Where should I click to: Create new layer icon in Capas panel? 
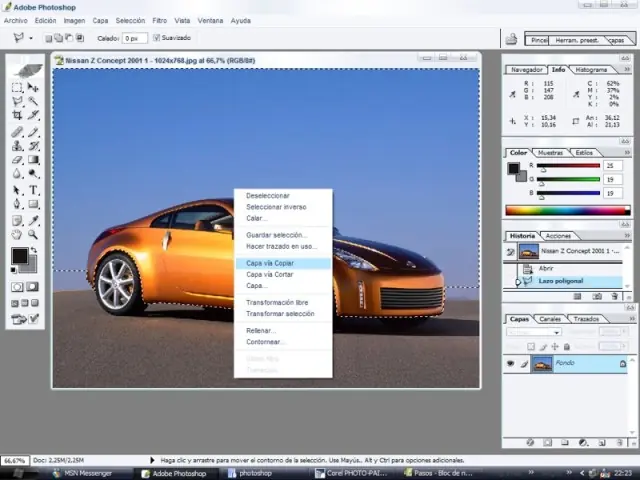point(602,442)
